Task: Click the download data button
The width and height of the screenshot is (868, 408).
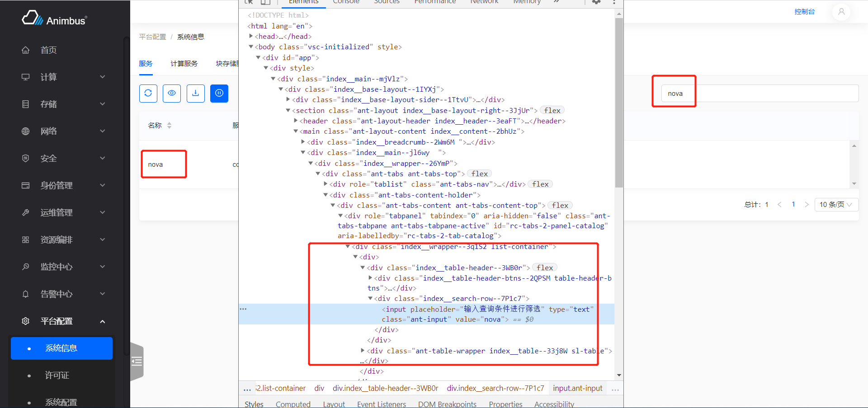Action: coord(196,94)
